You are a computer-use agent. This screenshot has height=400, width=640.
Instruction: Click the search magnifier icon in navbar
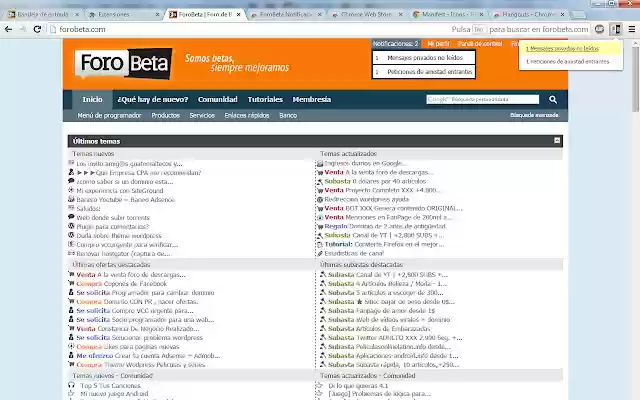pyautogui.click(x=553, y=100)
